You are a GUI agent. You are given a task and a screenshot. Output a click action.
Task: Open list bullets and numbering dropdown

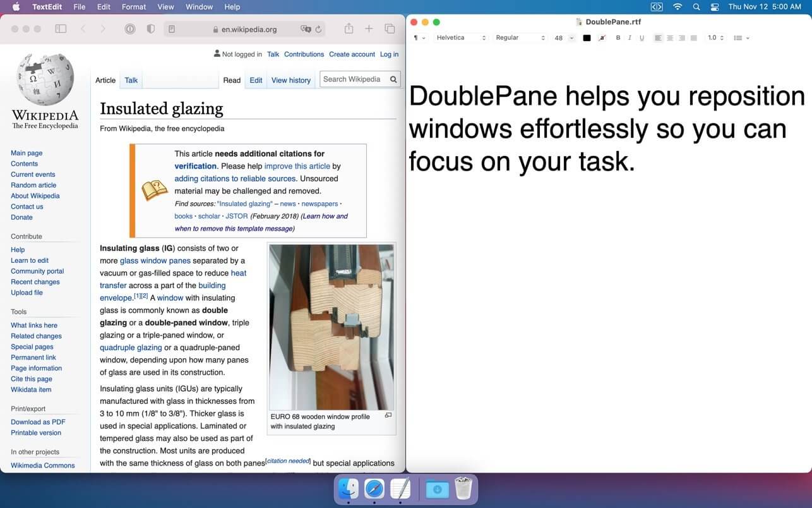[741, 38]
